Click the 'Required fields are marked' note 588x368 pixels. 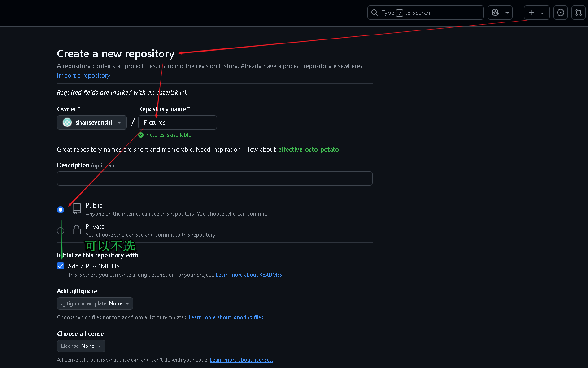[122, 92]
